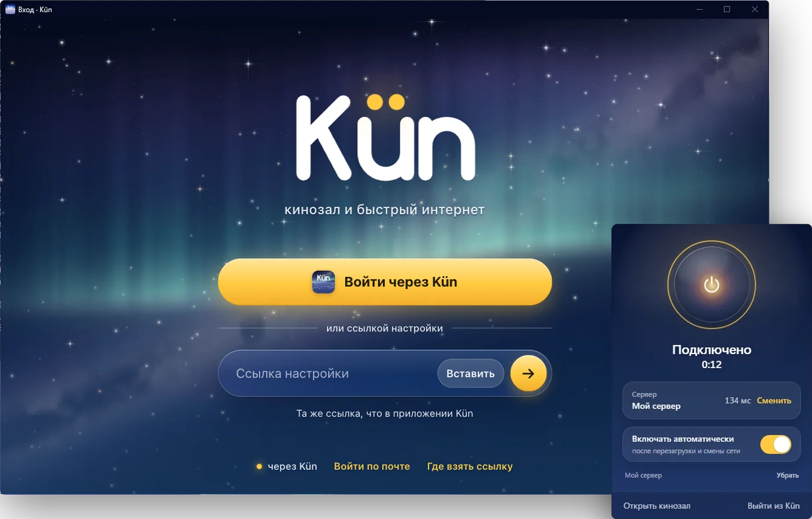Click the Kün logo icon in the yellow button
The height and width of the screenshot is (519, 812).
tap(324, 282)
